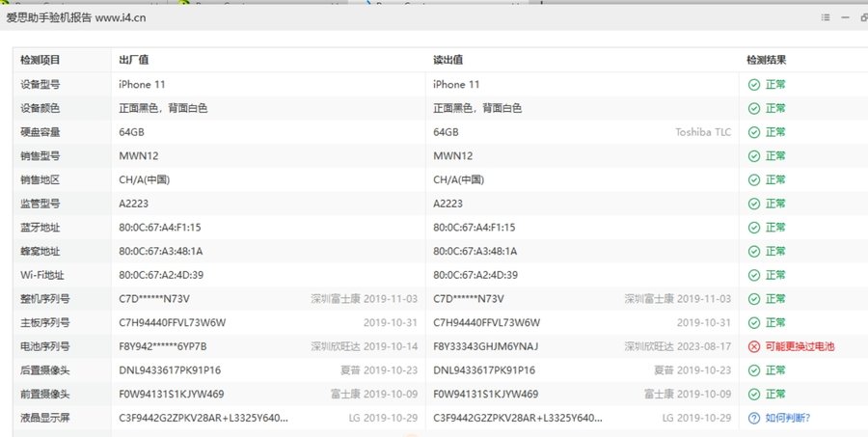Image resolution: width=868 pixels, height=437 pixels.
Task: Select the Wi-Fi地址 row label
Action: coord(42,275)
